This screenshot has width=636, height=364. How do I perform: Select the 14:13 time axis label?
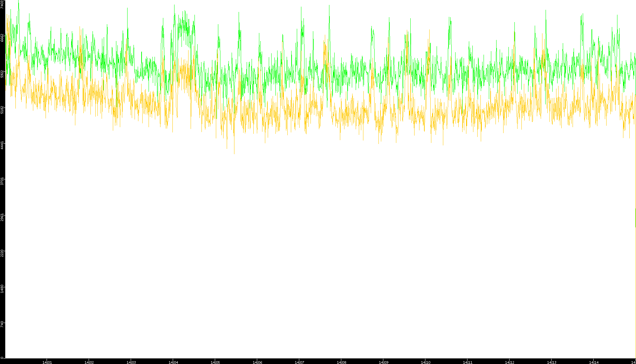click(552, 362)
